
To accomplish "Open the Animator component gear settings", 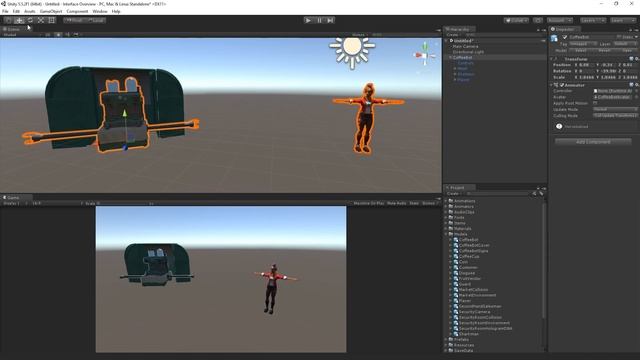I will pos(637,85).
